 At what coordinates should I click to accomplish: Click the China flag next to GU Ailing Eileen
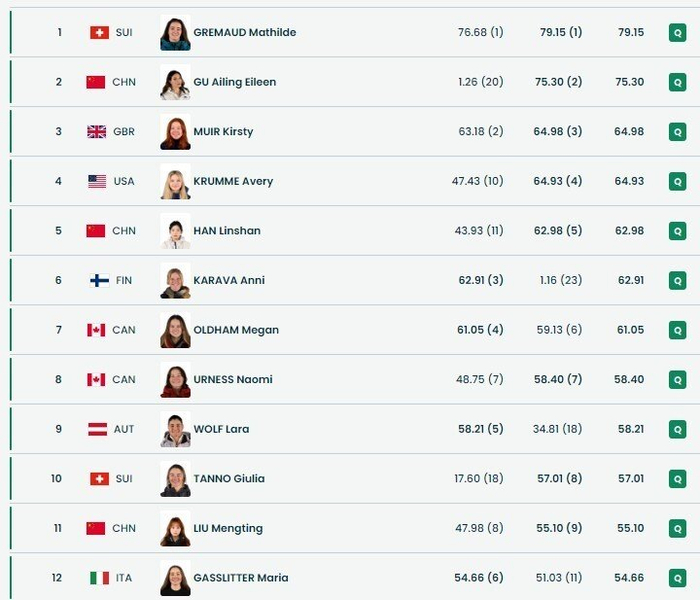pyautogui.click(x=96, y=82)
